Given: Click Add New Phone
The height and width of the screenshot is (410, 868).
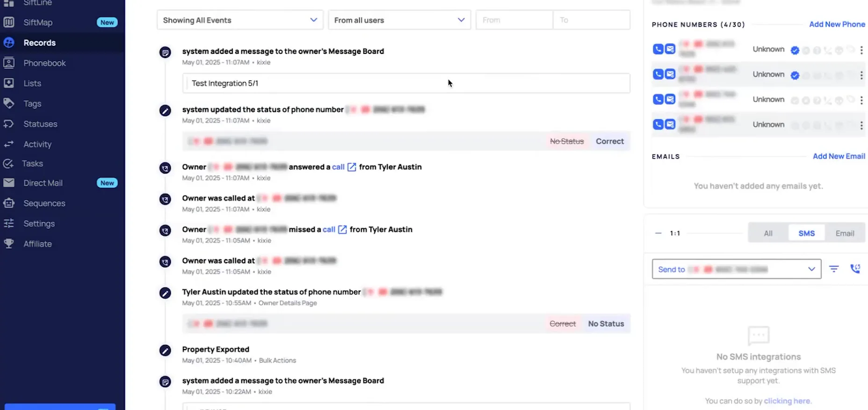Looking at the screenshot, I should 837,24.
